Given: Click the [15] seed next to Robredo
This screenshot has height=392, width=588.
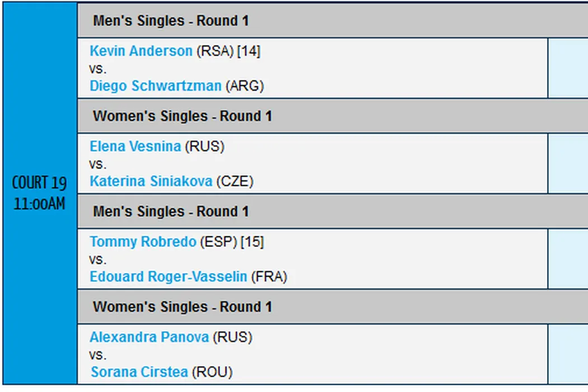Looking at the screenshot, I should point(252,242).
